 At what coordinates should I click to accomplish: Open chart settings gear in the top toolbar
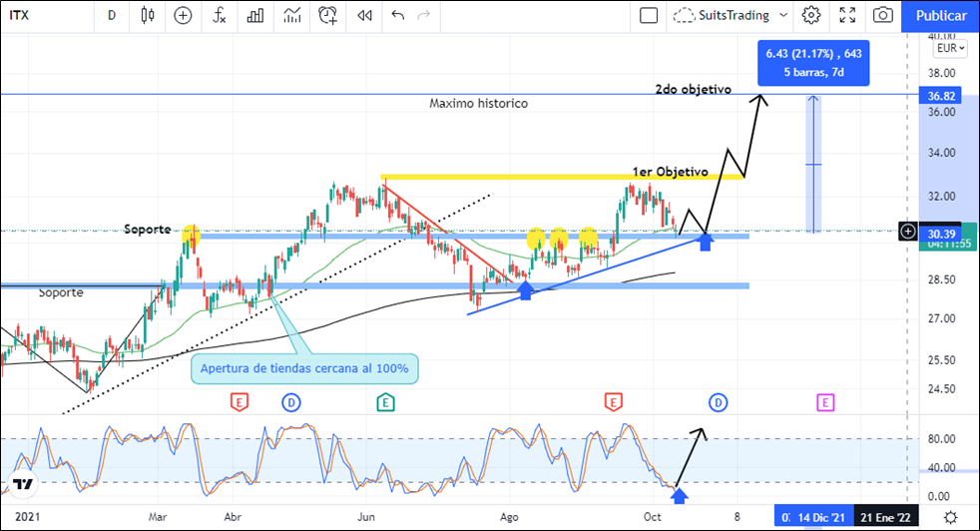(x=811, y=15)
